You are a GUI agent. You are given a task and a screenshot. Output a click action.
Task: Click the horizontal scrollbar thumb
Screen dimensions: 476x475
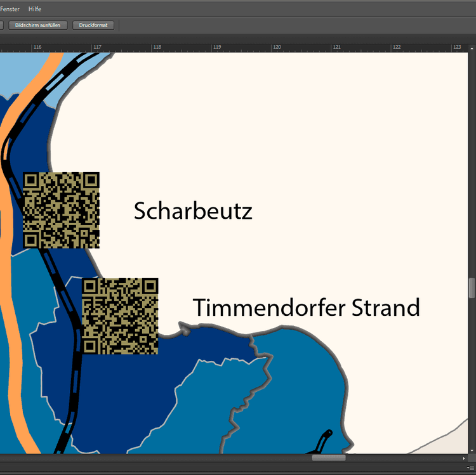tap(328, 458)
